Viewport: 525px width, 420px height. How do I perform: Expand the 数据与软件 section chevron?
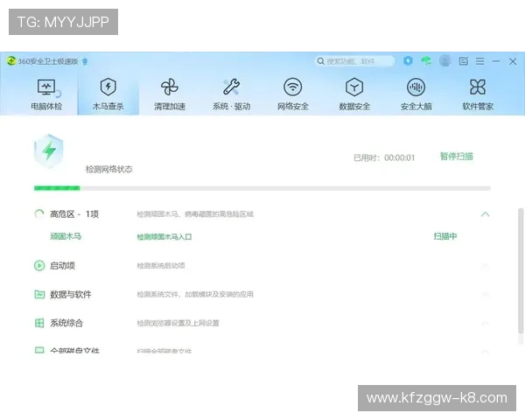tap(485, 294)
